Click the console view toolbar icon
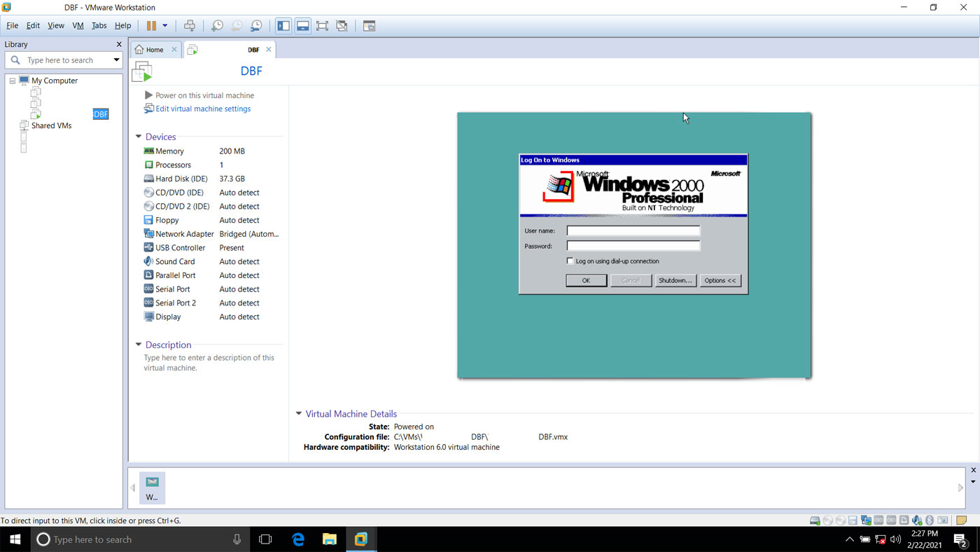The width and height of the screenshot is (980, 552). click(x=369, y=26)
